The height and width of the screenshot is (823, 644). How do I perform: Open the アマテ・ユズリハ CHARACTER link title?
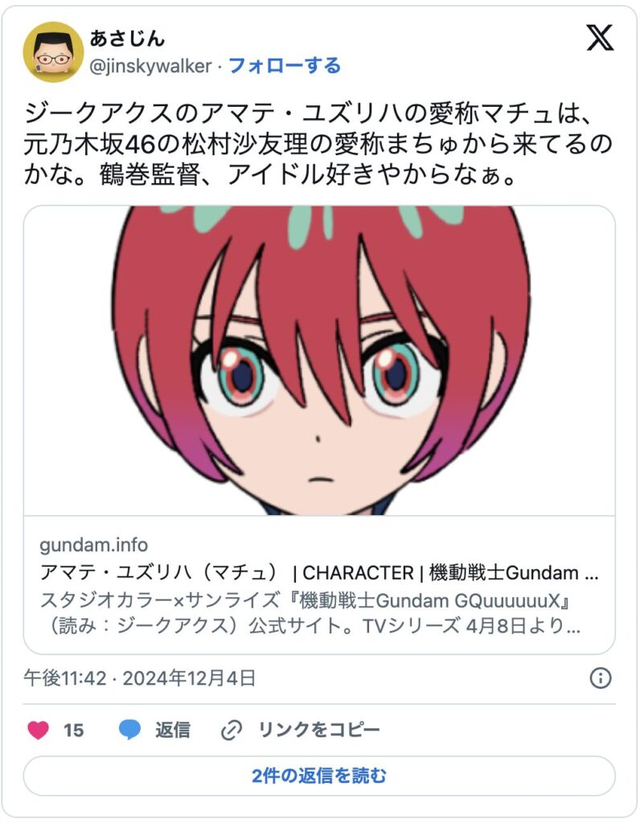pos(319,572)
